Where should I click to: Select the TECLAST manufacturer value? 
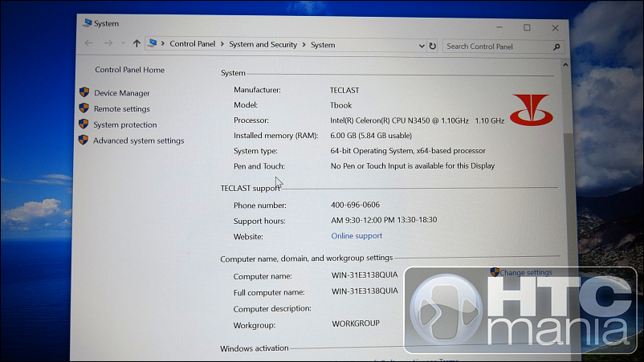coord(344,90)
